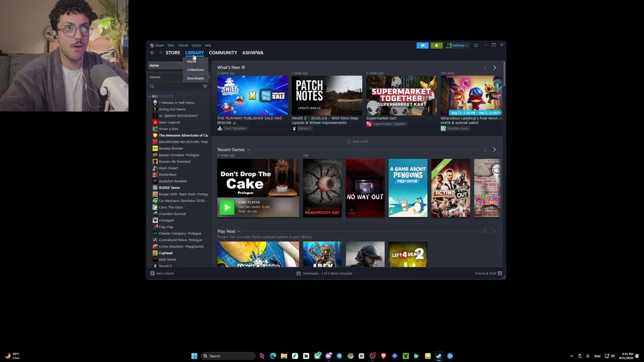The width and height of the screenshot is (644, 362).
Task: Open Acting Out game cover
Action: (x=451, y=188)
